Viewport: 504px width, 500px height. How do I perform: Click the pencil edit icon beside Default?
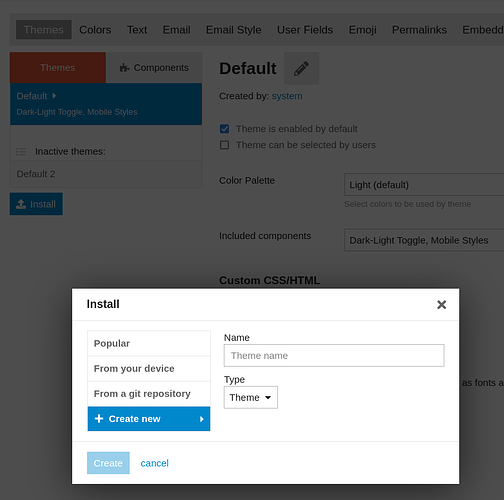click(x=301, y=68)
